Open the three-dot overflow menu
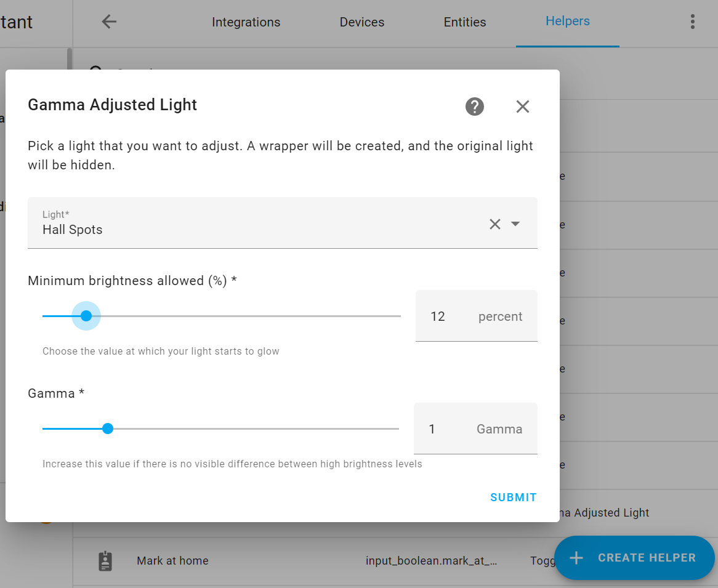This screenshot has height=588, width=718. pyautogui.click(x=692, y=21)
